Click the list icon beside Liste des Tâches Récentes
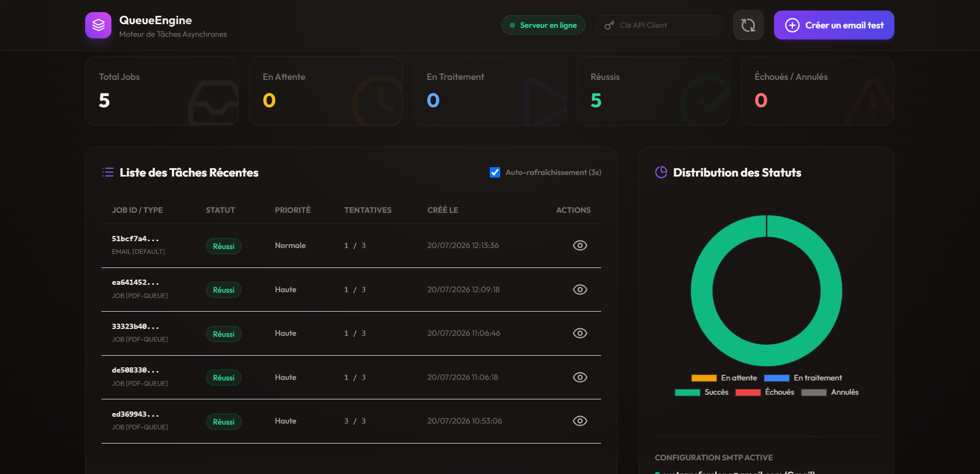 point(108,172)
